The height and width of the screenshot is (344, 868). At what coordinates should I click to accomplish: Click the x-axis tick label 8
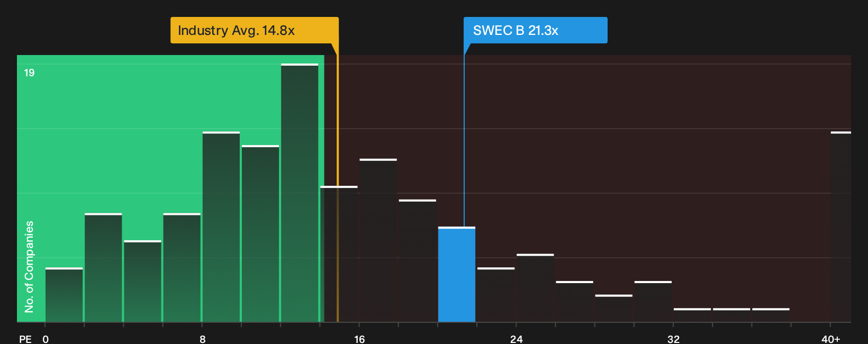coord(203,339)
